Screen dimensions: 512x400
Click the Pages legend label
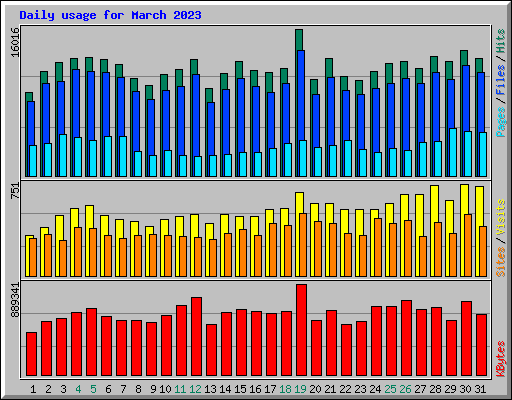[501, 122]
